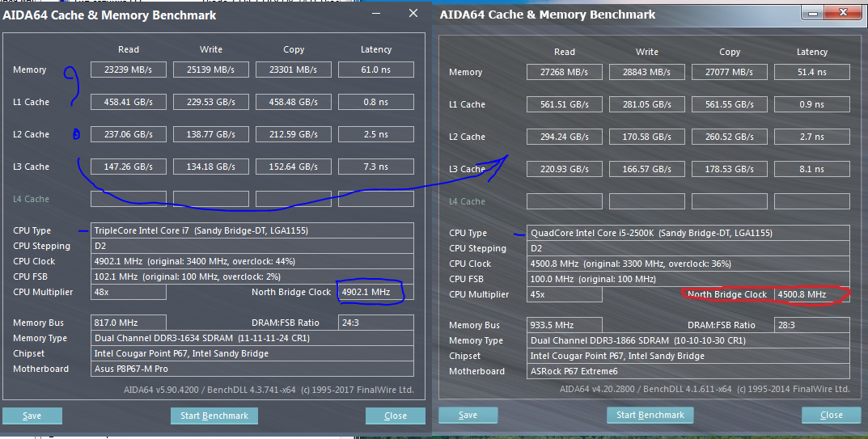Click the AIDA64 v4.20.2800 version text
Screen dimensions: 868x439
pos(704,389)
